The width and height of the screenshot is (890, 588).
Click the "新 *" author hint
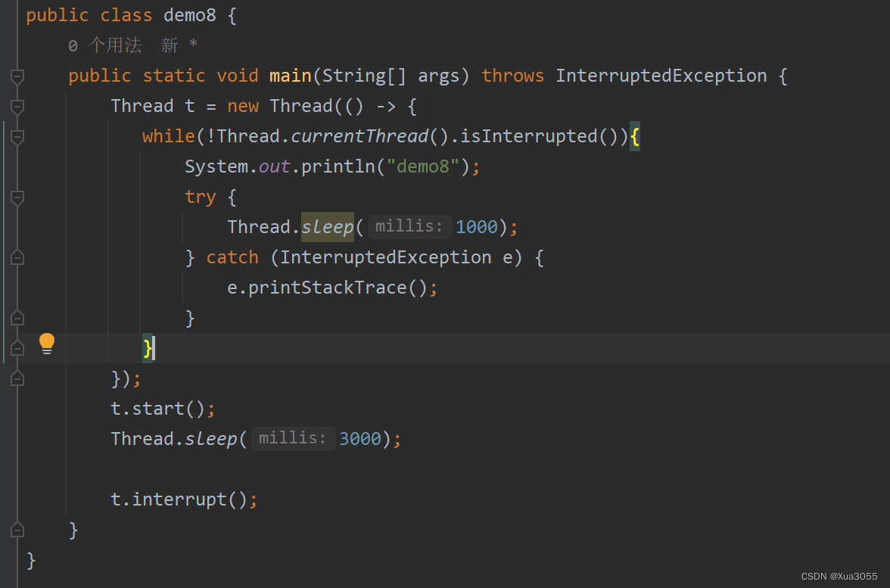pos(176,45)
